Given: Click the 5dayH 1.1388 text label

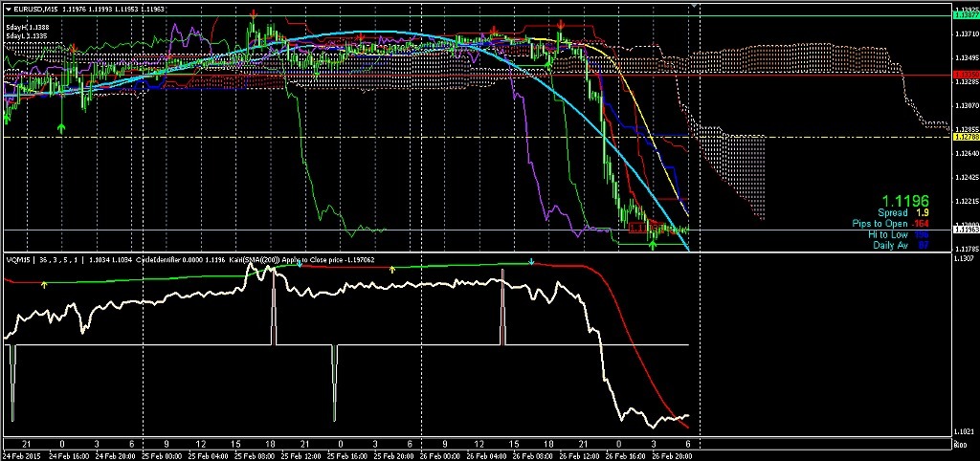Looking at the screenshot, I should (x=26, y=27).
